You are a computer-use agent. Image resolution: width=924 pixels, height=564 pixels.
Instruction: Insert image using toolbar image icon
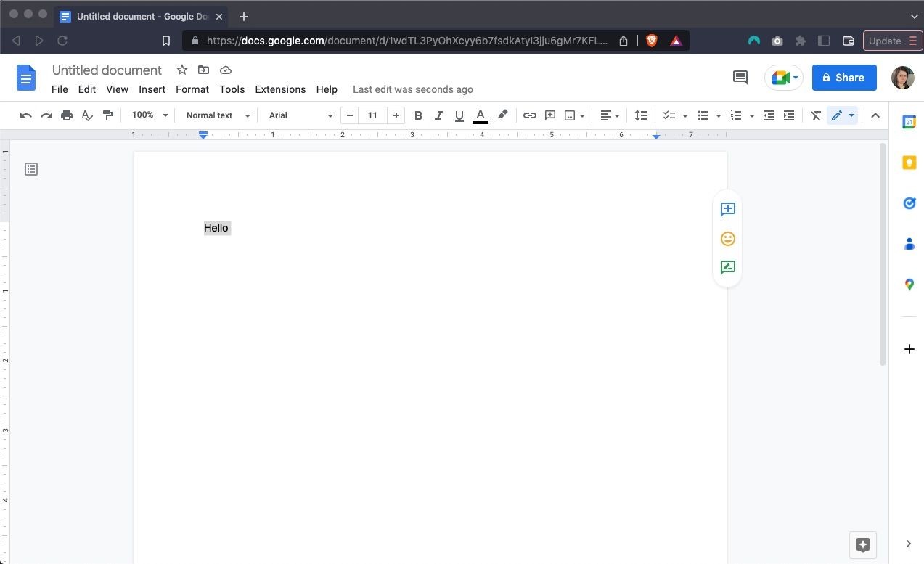pos(570,115)
